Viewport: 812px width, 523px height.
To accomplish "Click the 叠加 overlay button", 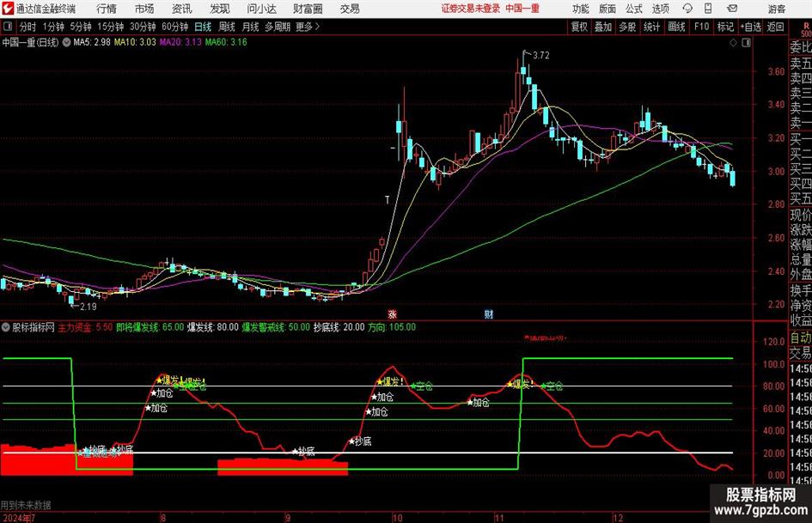I will pyautogui.click(x=603, y=27).
